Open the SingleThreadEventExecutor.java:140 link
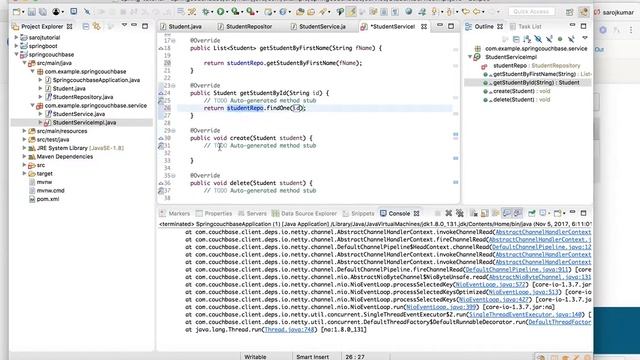The height and width of the screenshot is (360, 640). point(525,315)
